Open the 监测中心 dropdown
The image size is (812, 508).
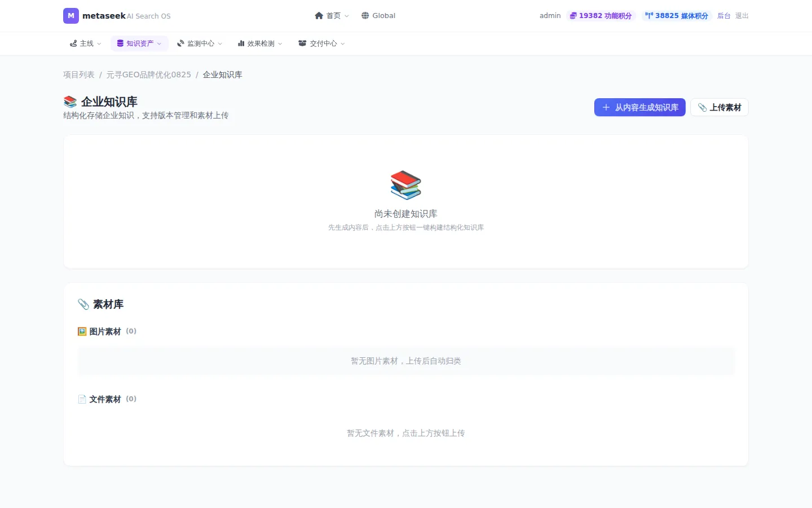[x=200, y=43]
